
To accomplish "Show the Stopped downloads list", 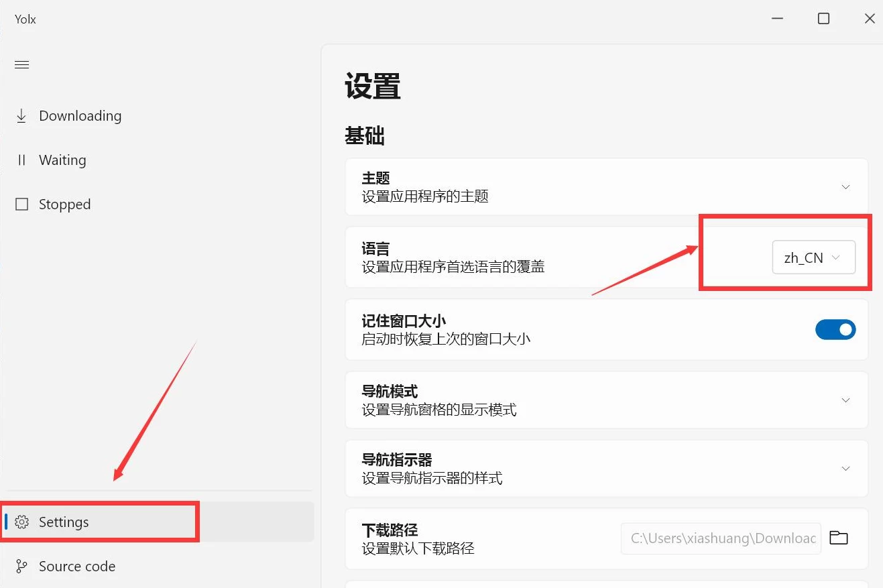I will 64,204.
